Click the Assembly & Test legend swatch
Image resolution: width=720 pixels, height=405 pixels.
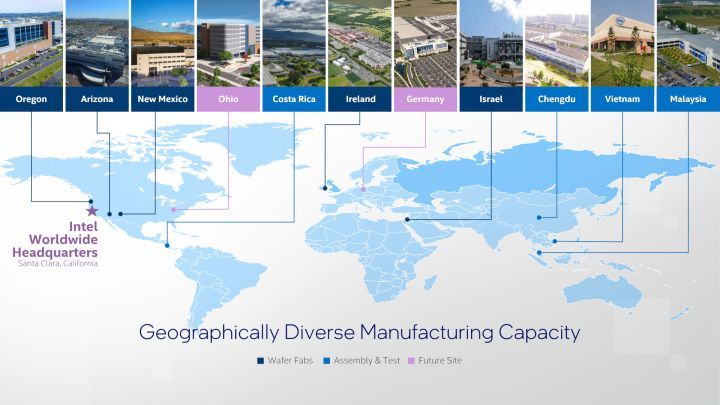[x=326, y=361]
